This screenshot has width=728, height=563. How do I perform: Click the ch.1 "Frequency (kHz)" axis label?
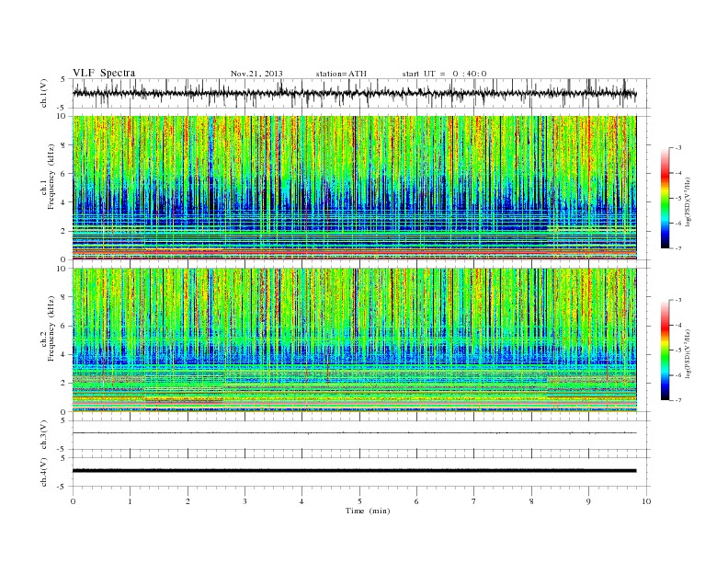(51, 177)
